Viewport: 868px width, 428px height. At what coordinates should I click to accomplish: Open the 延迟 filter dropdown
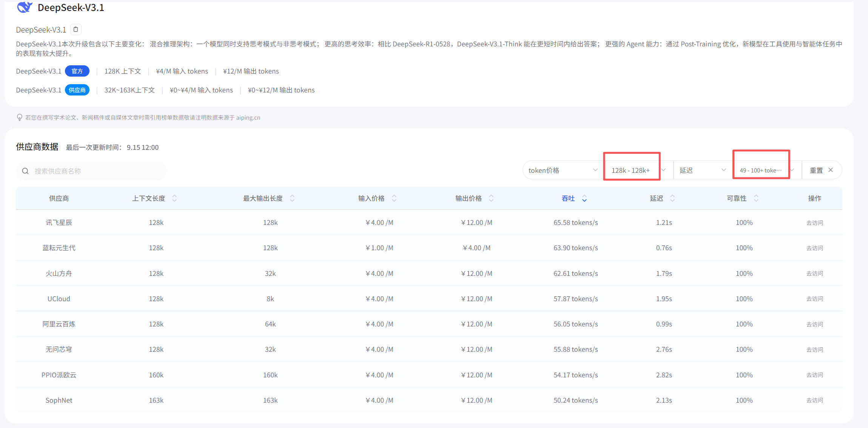tap(702, 170)
